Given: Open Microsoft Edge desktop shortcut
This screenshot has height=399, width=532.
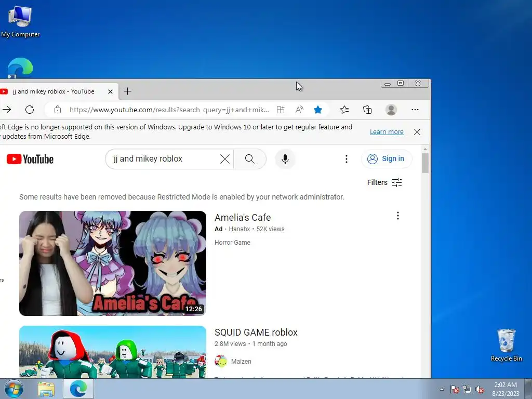Looking at the screenshot, I should (20, 68).
